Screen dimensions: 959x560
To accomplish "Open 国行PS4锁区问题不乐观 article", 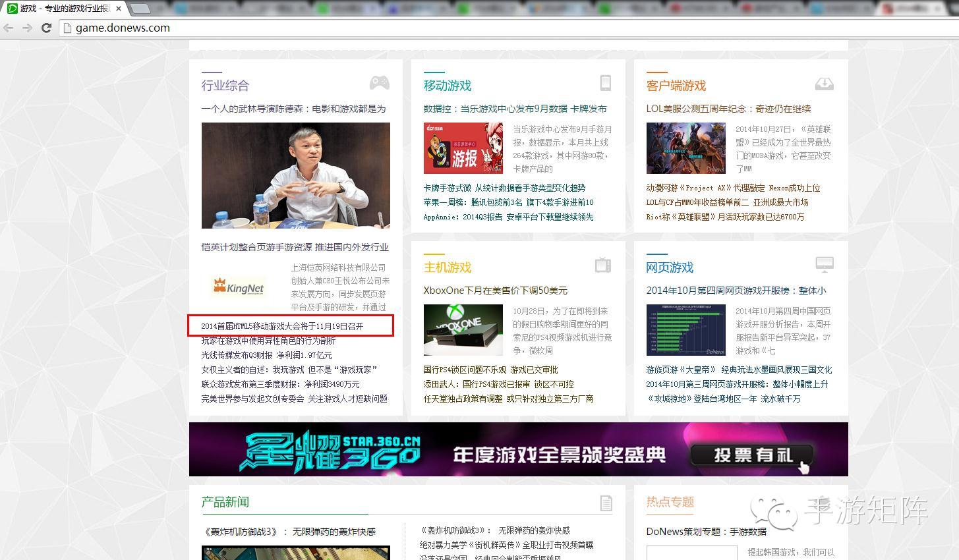I will click(491, 370).
